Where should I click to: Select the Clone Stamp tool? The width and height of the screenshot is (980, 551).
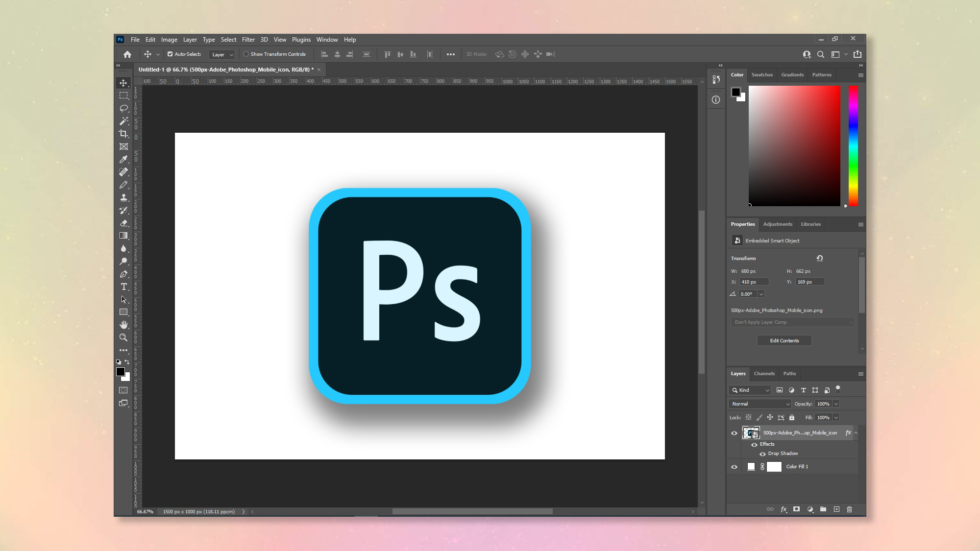(x=123, y=197)
